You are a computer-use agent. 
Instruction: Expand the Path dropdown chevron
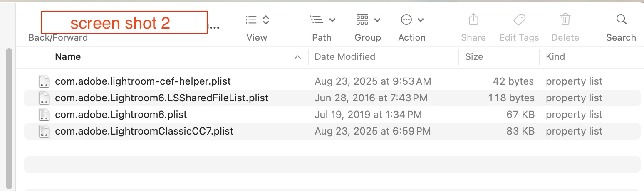(x=332, y=20)
